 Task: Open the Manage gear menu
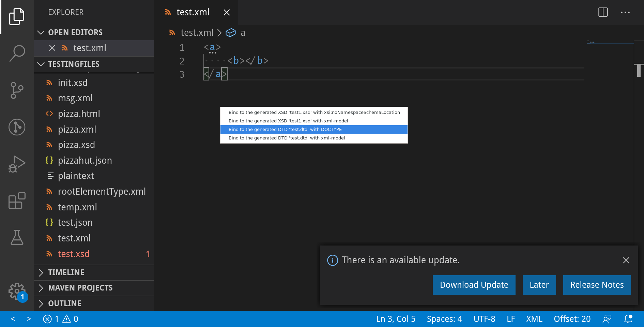point(17,292)
